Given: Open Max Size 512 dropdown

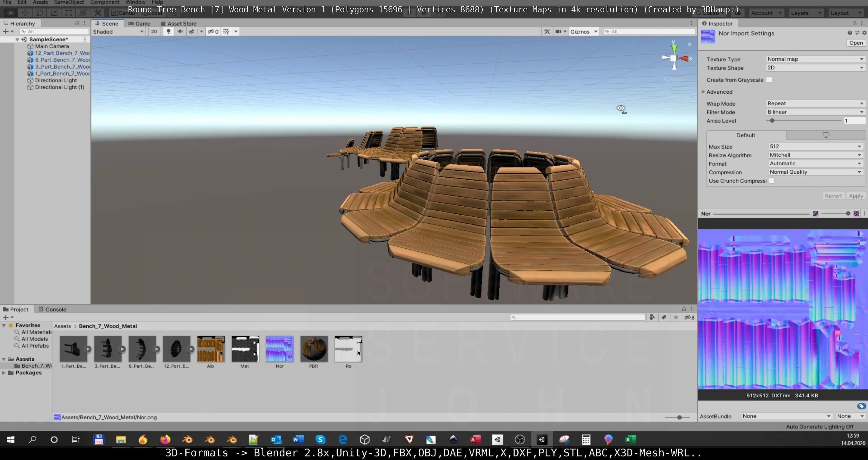Looking at the screenshot, I should click(x=815, y=146).
